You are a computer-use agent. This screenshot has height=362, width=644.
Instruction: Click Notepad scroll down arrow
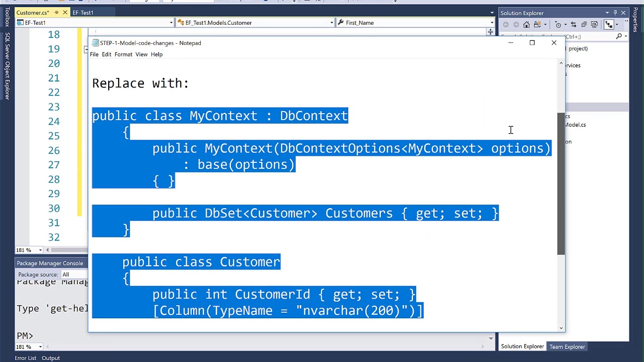point(561,328)
